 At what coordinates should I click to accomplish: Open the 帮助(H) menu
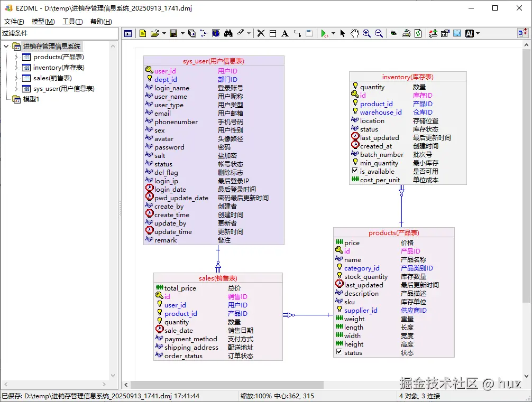tap(101, 21)
